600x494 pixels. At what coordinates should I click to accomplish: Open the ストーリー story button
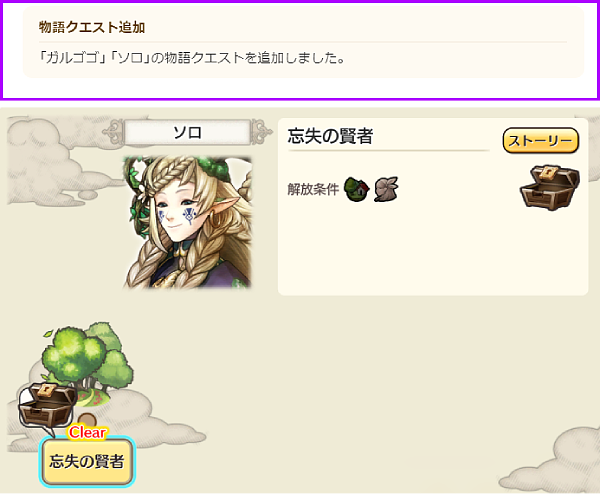(x=540, y=140)
